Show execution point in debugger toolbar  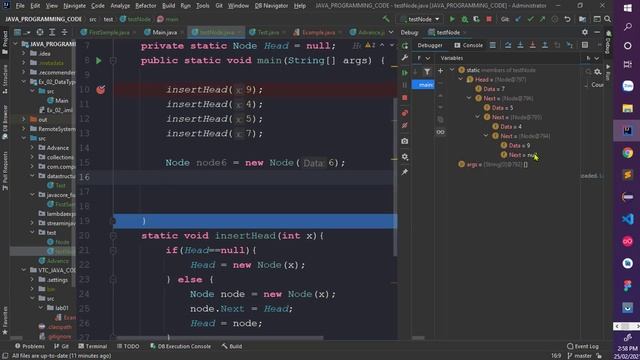[x=493, y=45]
